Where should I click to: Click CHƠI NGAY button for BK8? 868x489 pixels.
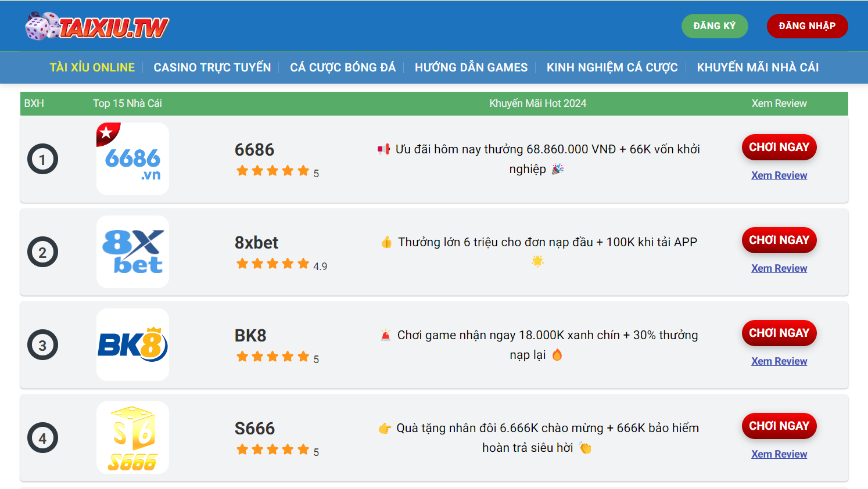click(x=779, y=333)
